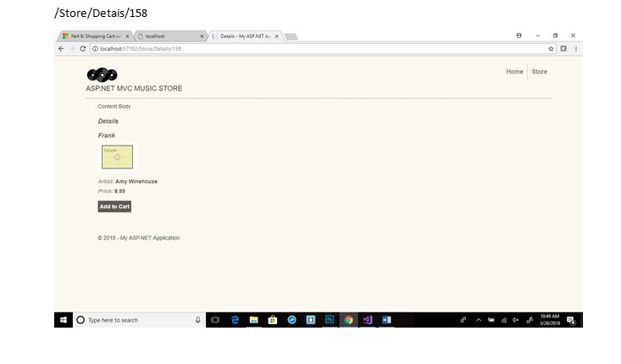Click the Type here to search box

[139, 320]
